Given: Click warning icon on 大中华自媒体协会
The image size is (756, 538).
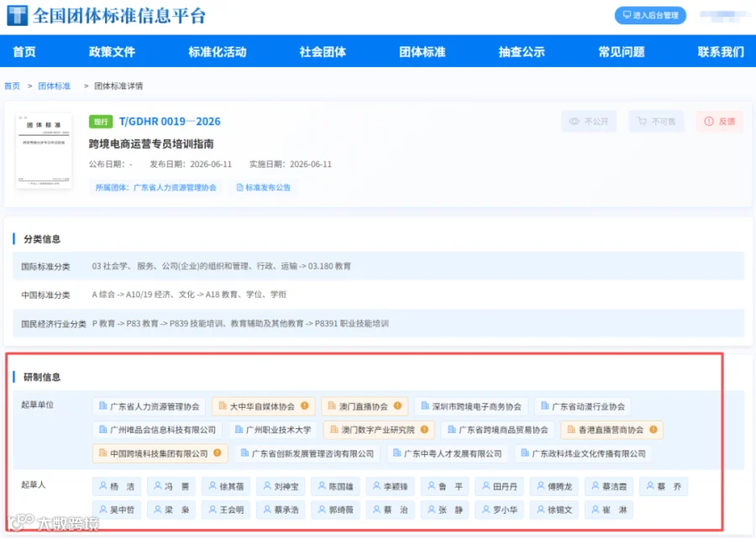Looking at the screenshot, I should click(x=305, y=405).
